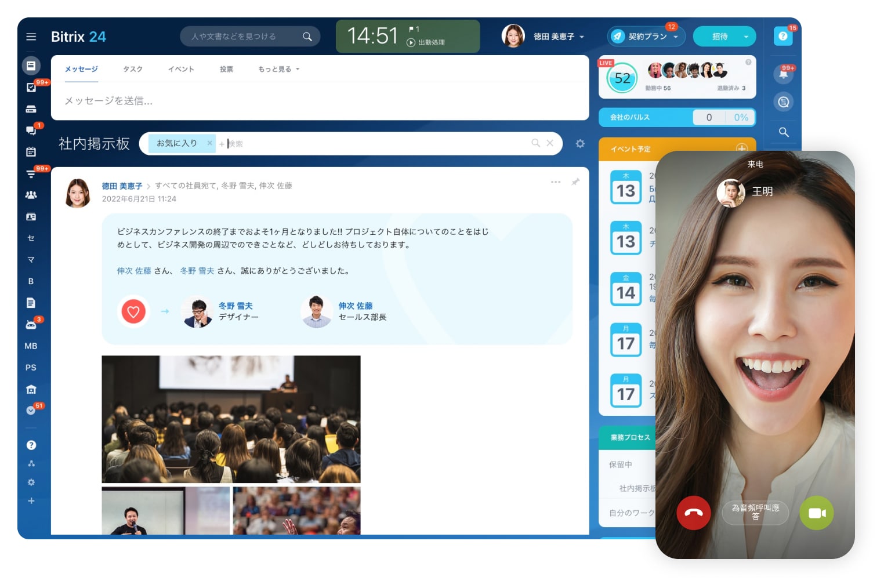Focus the メッセージを送信 input
Image resolution: width=884 pixels, height=588 pixels.
click(320, 101)
